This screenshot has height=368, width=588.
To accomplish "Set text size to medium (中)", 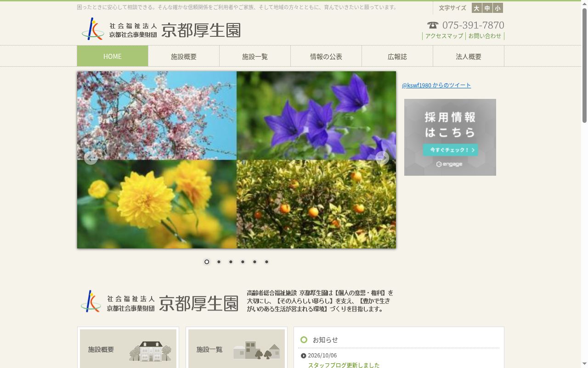I will pos(487,8).
